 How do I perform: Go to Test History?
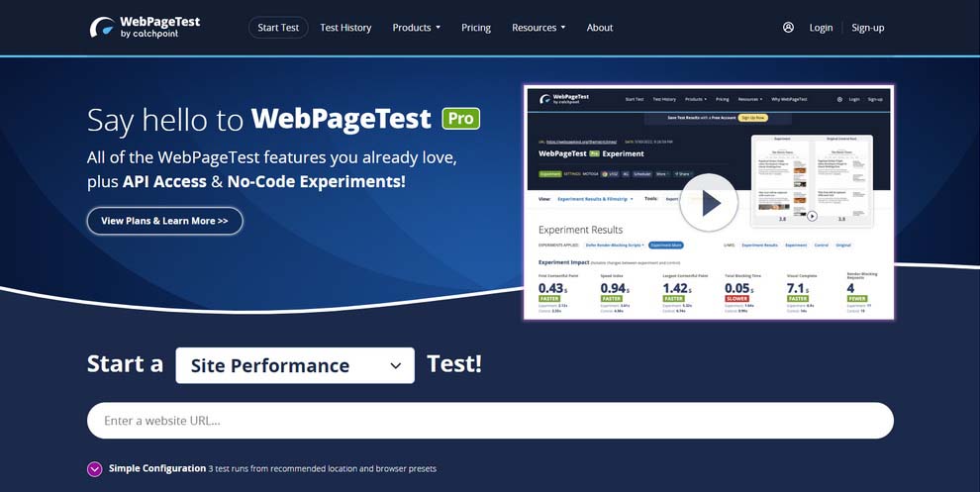coord(345,28)
